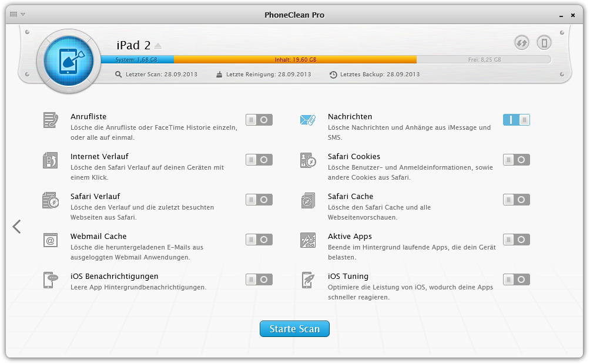590x364 pixels.
Task: Click the Webmail Cache @ icon
Action: 51,240
